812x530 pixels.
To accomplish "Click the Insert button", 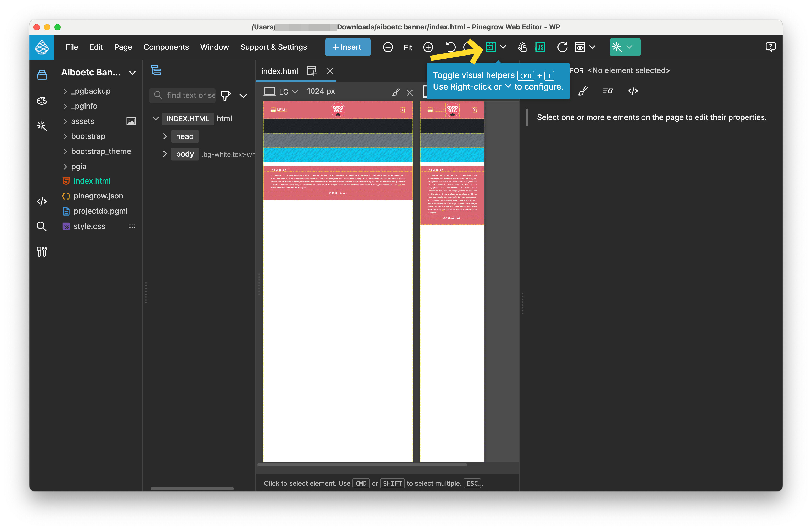I will (347, 47).
